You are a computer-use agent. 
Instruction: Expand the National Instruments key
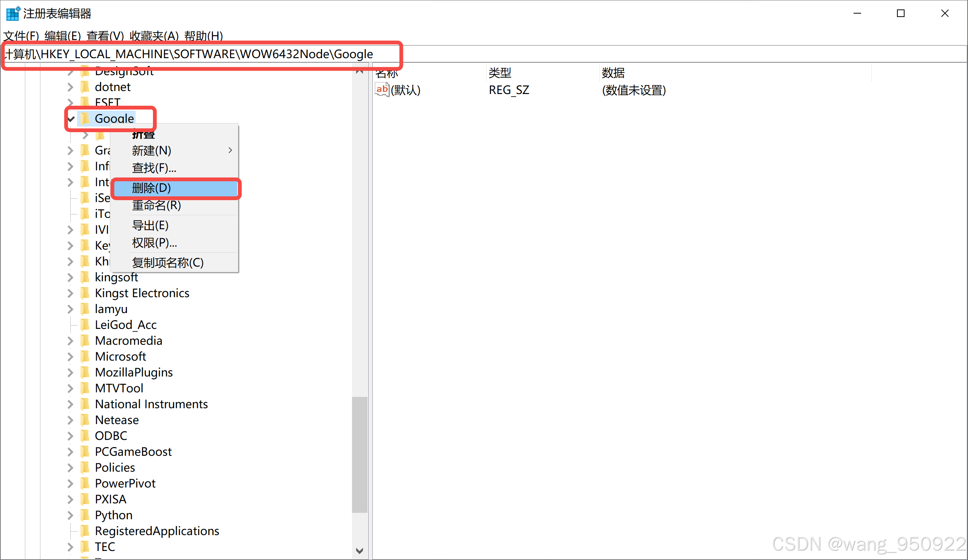pyautogui.click(x=70, y=404)
